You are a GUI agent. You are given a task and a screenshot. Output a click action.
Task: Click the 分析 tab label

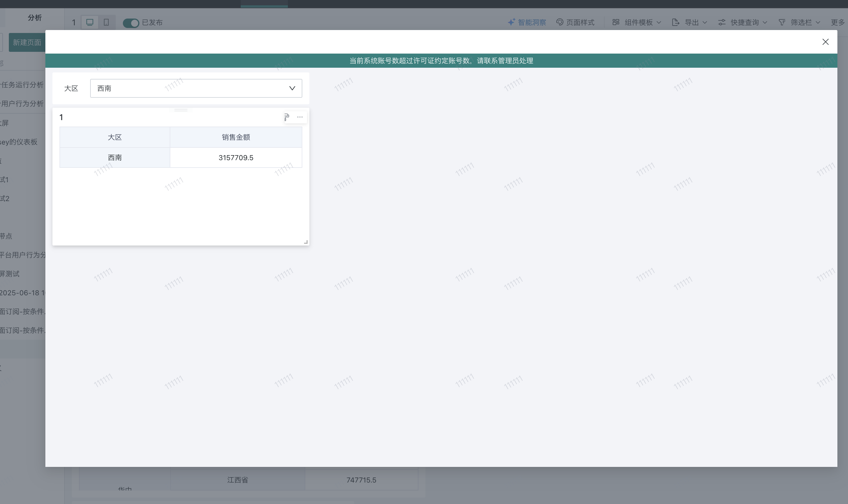pos(35,18)
